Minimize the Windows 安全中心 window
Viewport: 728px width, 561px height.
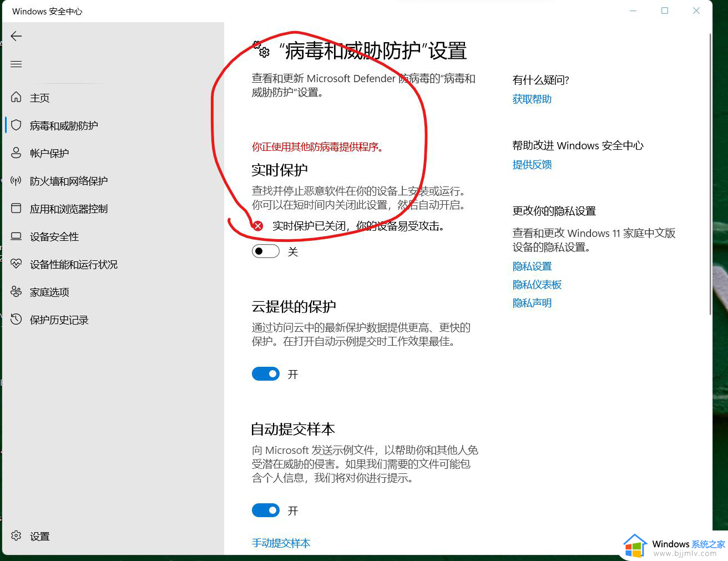tap(633, 11)
